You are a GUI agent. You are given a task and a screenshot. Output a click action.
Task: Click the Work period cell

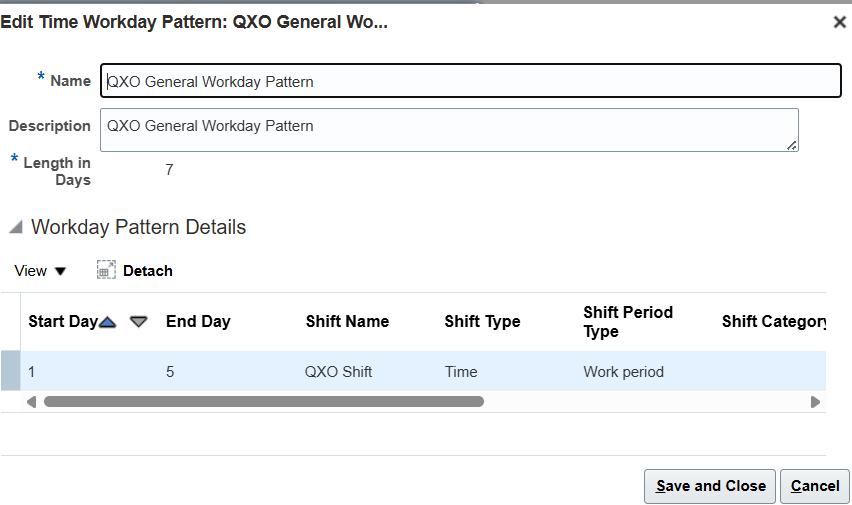pyautogui.click(x=623, y=372)
